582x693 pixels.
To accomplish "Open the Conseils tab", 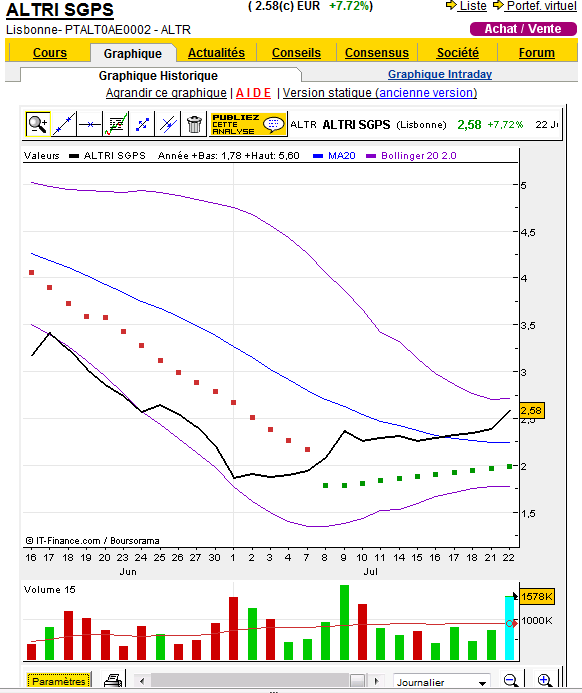I will coord(296,53).
